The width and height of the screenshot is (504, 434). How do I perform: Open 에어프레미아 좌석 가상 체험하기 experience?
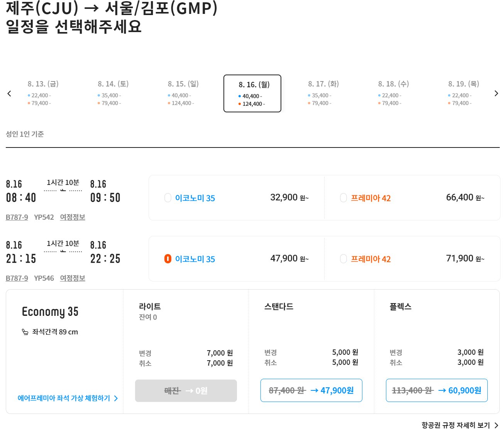point(64,398)
